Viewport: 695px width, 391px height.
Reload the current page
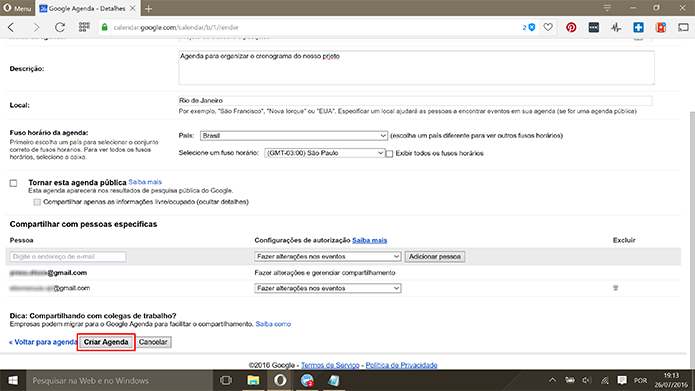[60, 27]
